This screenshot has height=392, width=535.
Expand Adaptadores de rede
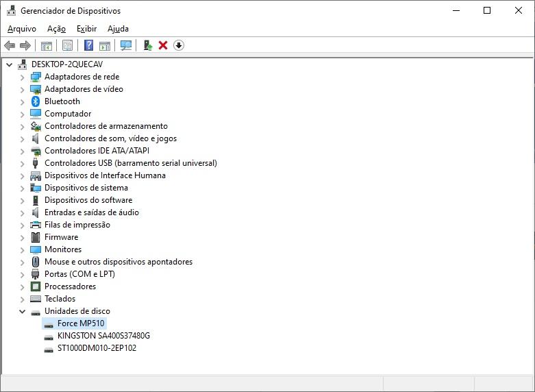click(x=23, y=77)
